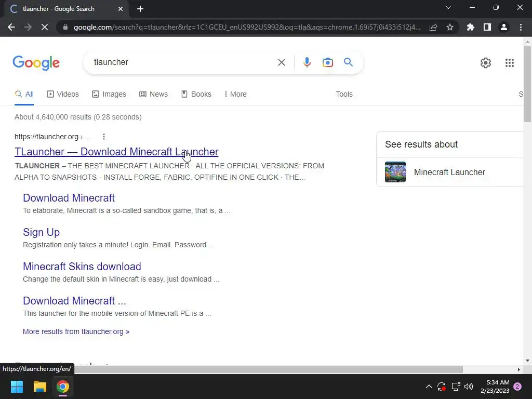Open the Windows Start menu

17,387
